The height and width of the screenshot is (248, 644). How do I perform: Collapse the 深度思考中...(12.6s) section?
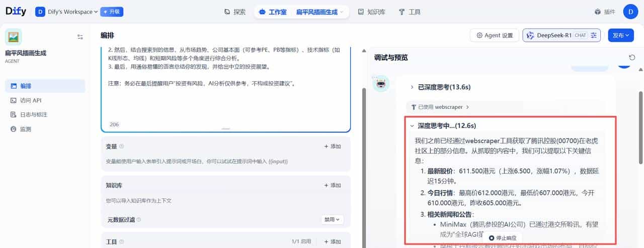coord(443,126)
